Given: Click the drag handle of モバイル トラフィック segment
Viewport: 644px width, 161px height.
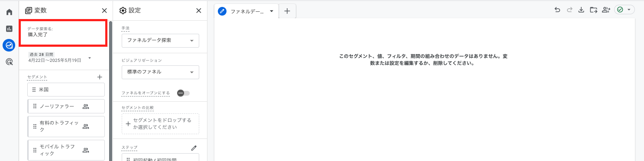Looking at the screenshot, I should [x=35, y=150].
